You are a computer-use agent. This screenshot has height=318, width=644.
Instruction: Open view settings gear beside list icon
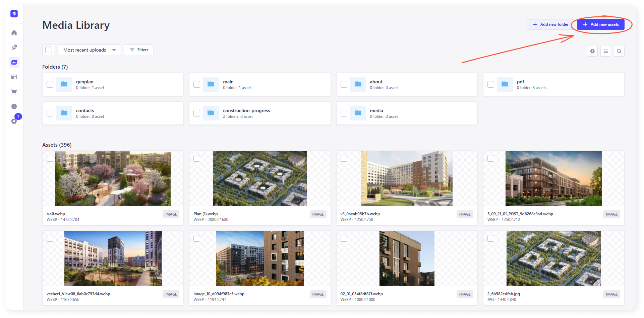(x=592, y=51)
